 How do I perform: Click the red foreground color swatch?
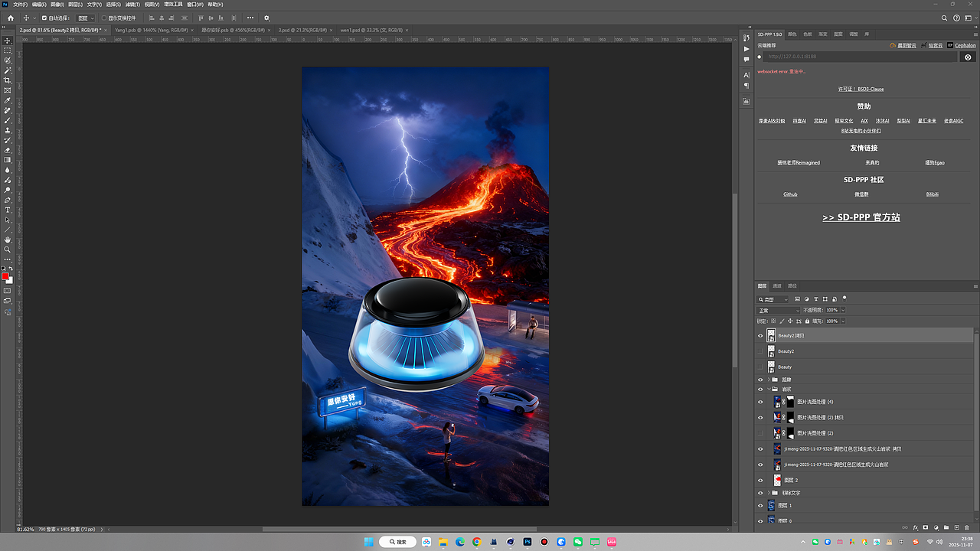click(5, 276)
